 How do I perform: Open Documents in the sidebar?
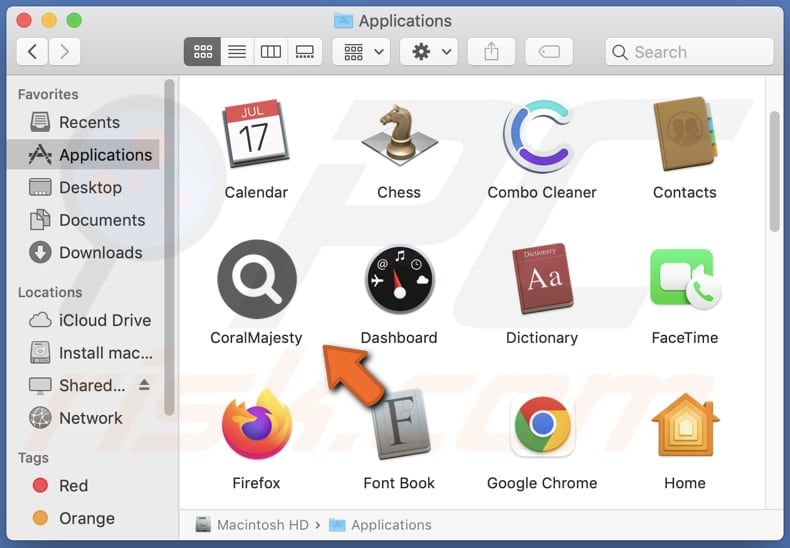84,220
